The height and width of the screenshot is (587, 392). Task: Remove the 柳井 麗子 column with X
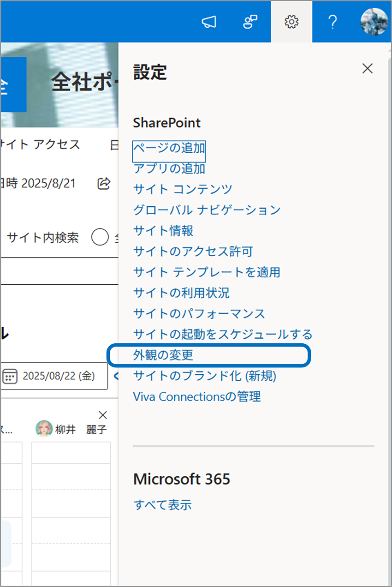103,414
